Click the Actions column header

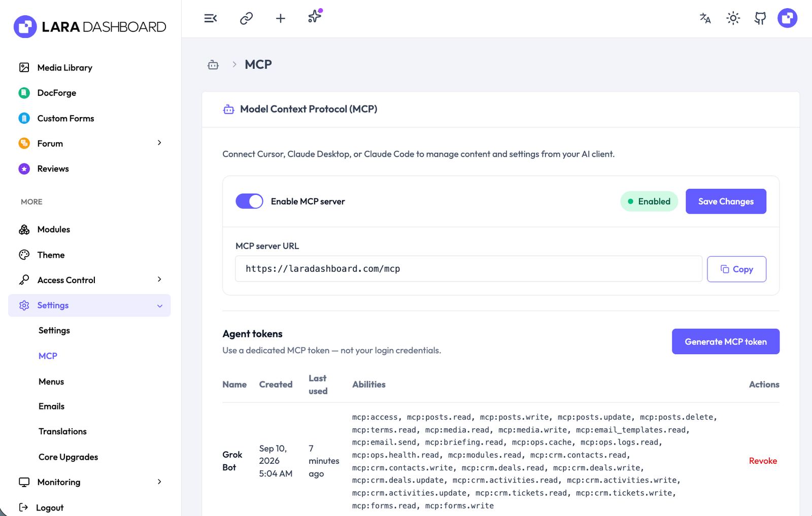[x=764, y=385]
